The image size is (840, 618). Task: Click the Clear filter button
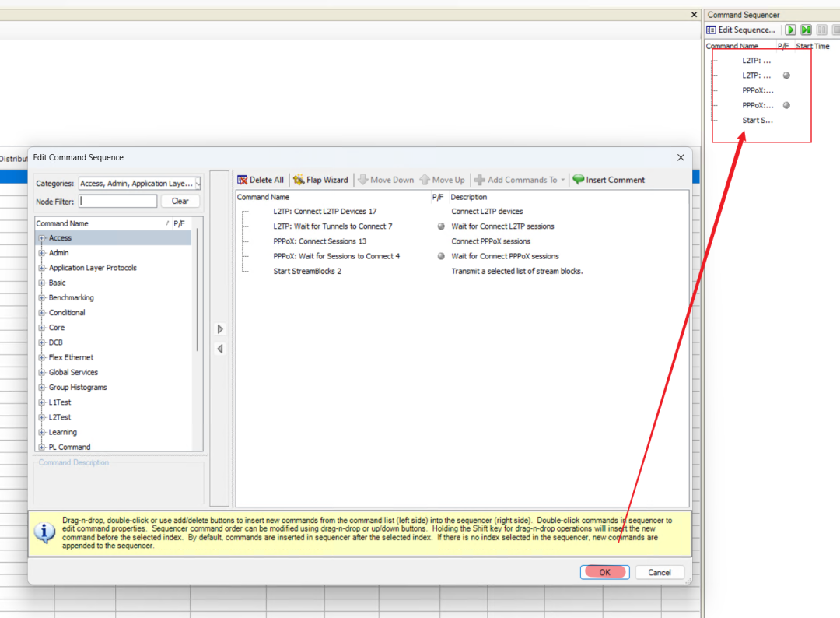(x=180, y=201)
